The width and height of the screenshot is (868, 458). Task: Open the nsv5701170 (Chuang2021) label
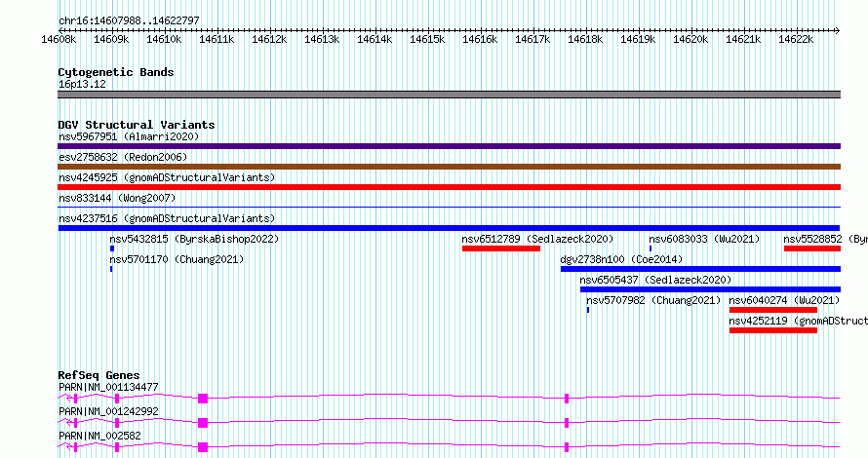(177, 259)
